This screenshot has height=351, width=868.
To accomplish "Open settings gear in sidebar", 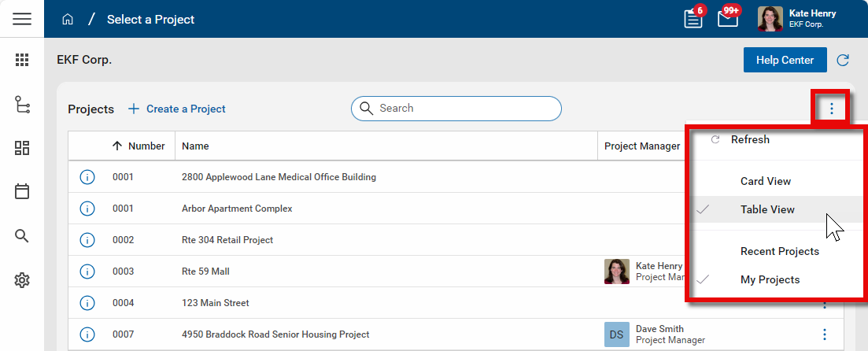I will 22,280.
